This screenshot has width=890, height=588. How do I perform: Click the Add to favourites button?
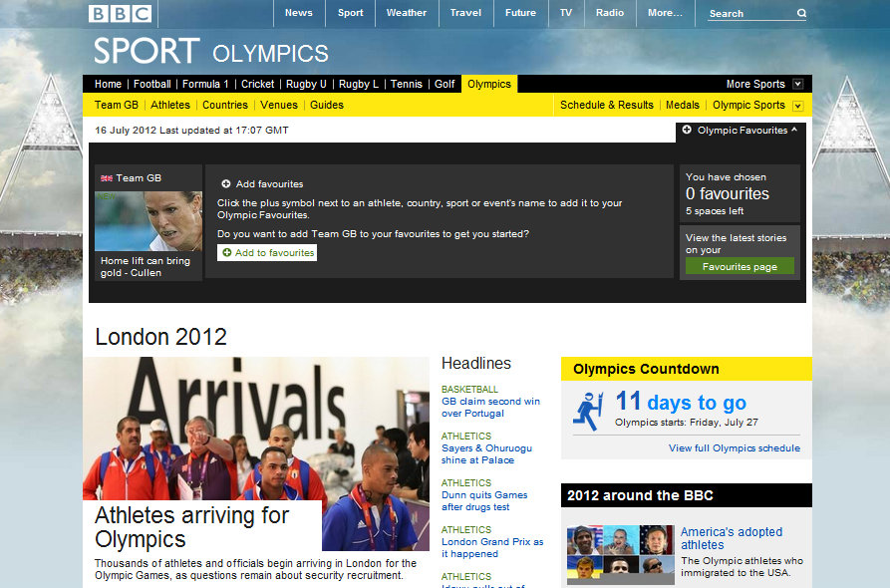[267, 252]
